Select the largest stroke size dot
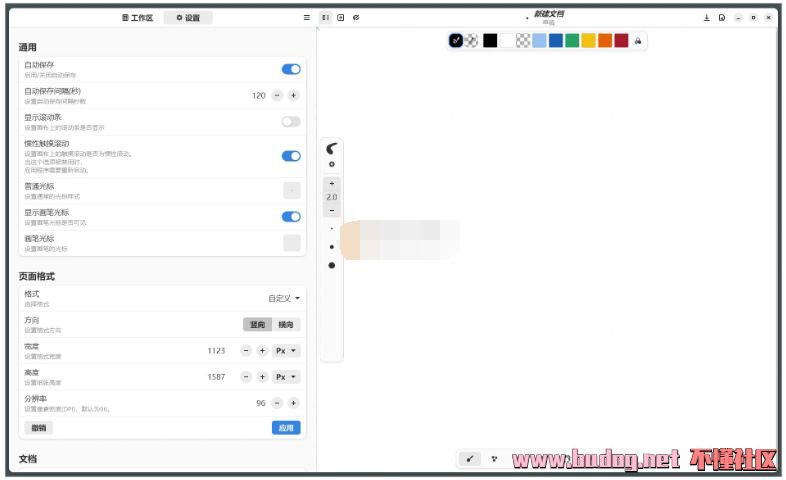The height and width of the screenshot is (480, 786). [332, 265]
